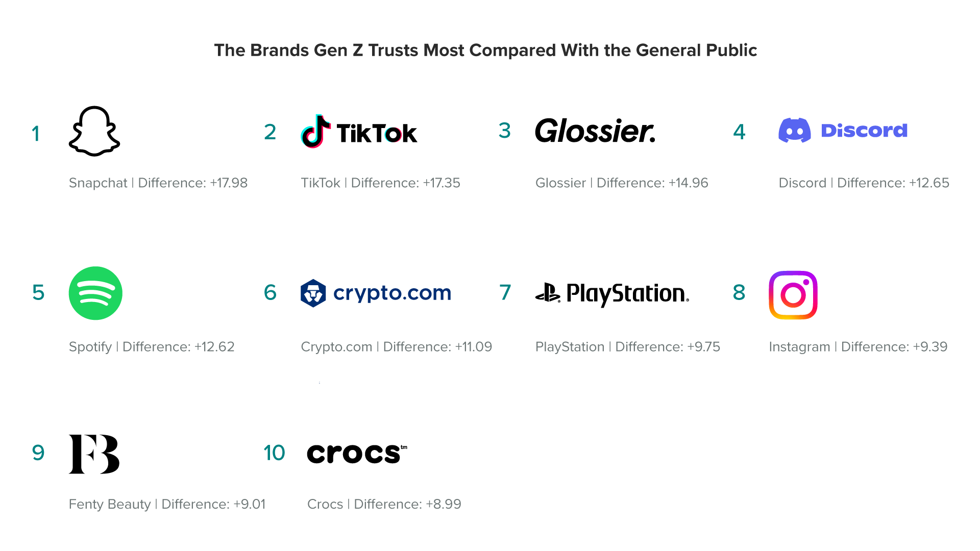980x551 pixels.
Task: Click the Instagram difference +9.39 caption
Action: tap(858, 347)
